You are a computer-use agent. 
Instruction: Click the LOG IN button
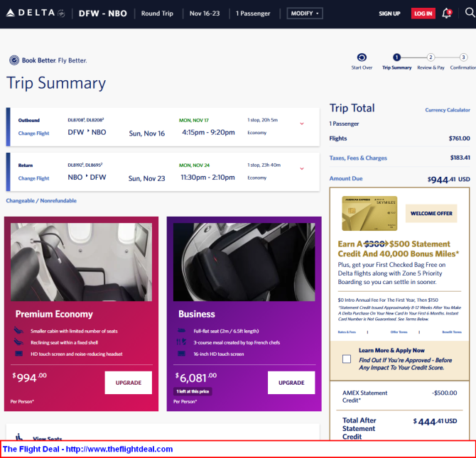click(423, 13)
